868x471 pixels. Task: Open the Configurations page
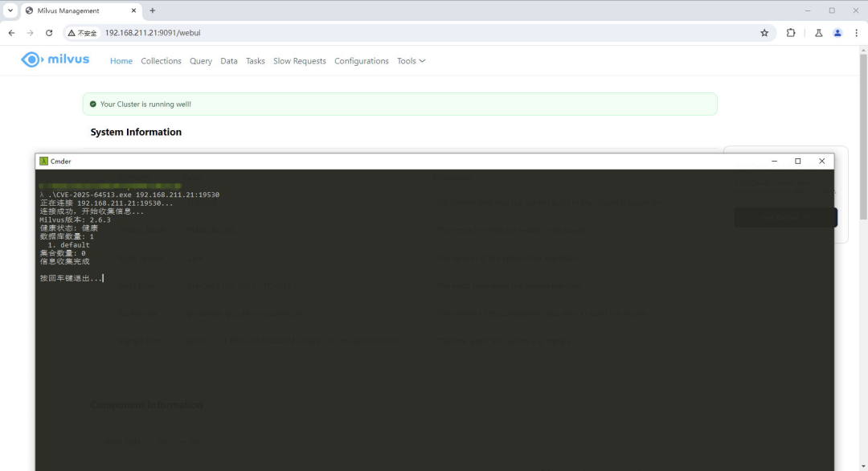[361, 61]
